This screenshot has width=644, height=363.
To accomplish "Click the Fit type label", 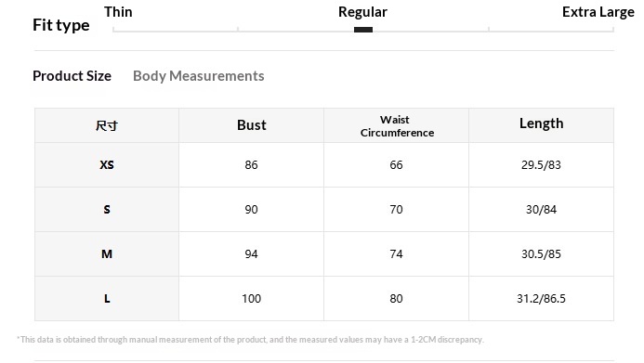I will click(x=61, y=25).
